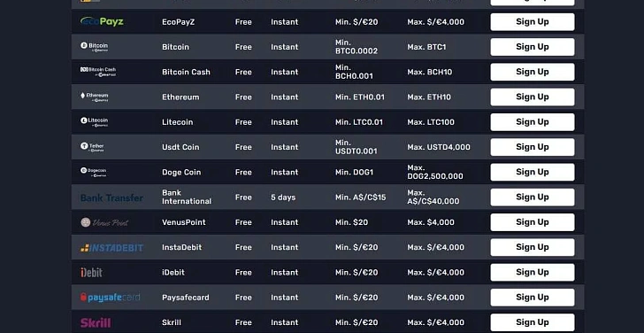Sign up in the Paysafecard row
Image resolution: width=644 pixels, height=333 pixels.
point(533,298)
